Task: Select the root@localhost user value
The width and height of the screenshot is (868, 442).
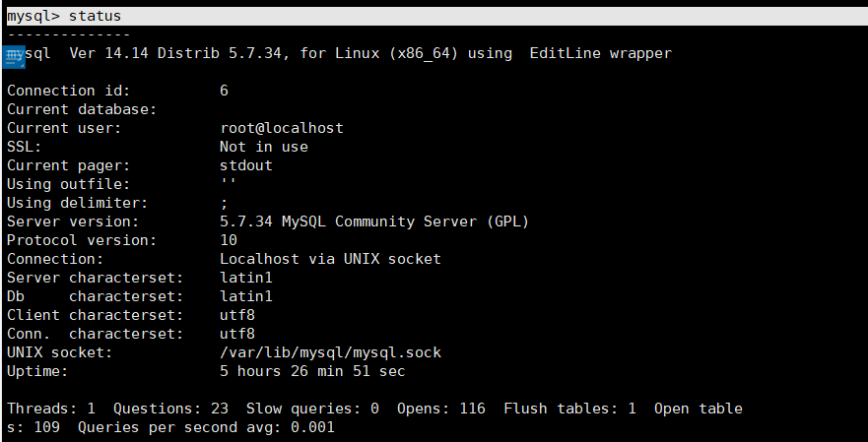Action: tap(281, 128)
